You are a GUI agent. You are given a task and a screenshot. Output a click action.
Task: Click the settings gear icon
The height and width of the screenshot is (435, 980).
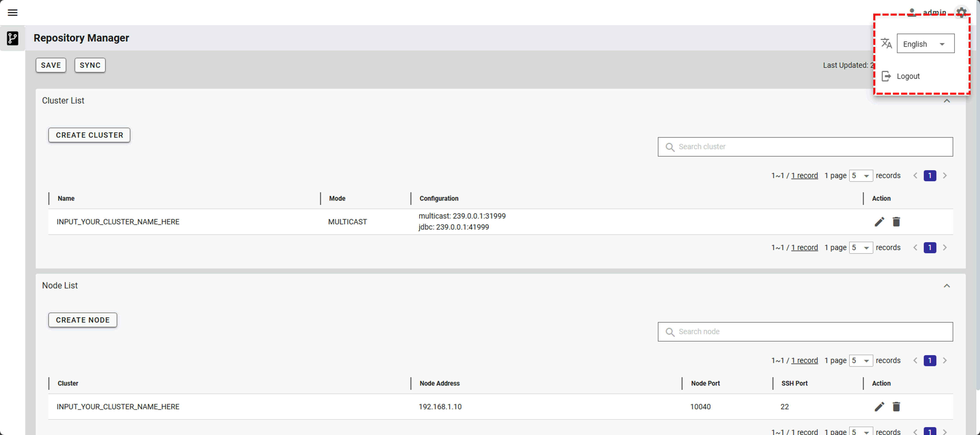(961, 12)
